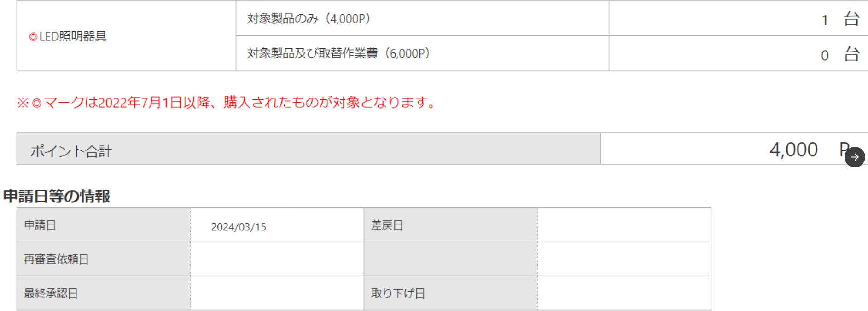Click the dark circular right-arrow icon
Image resolution: width=868 pixels, height=311 pixels.
click(855, 157)
